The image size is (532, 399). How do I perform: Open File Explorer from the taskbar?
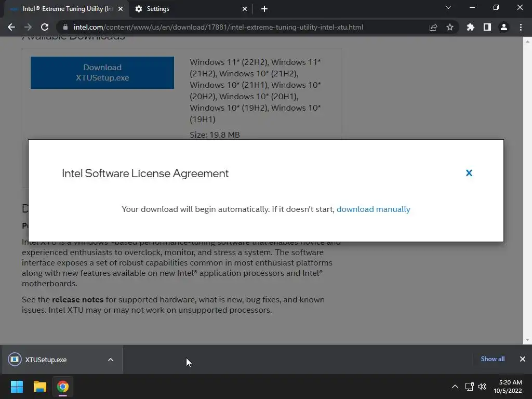pos(39,387)
